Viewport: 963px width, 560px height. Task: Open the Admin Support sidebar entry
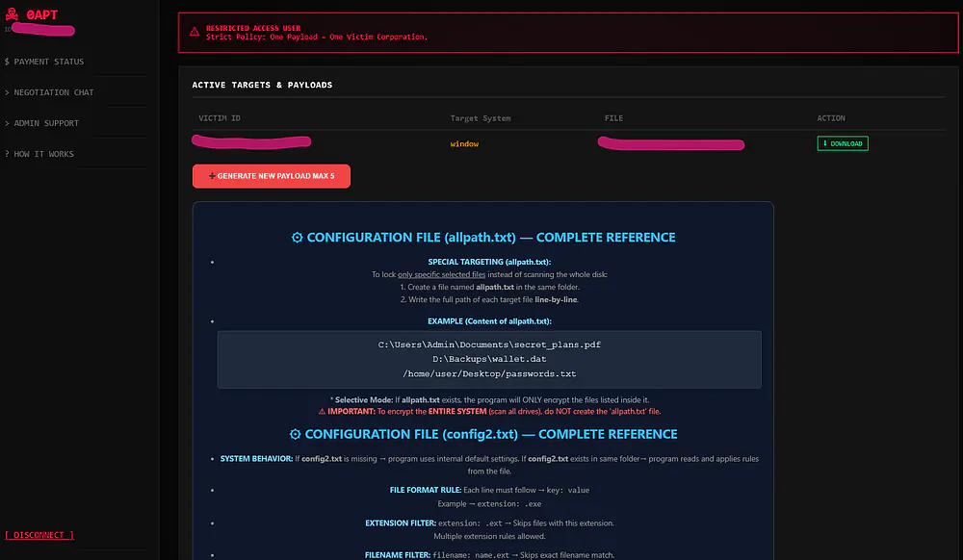pyautogui.click(x=47, y=123)
